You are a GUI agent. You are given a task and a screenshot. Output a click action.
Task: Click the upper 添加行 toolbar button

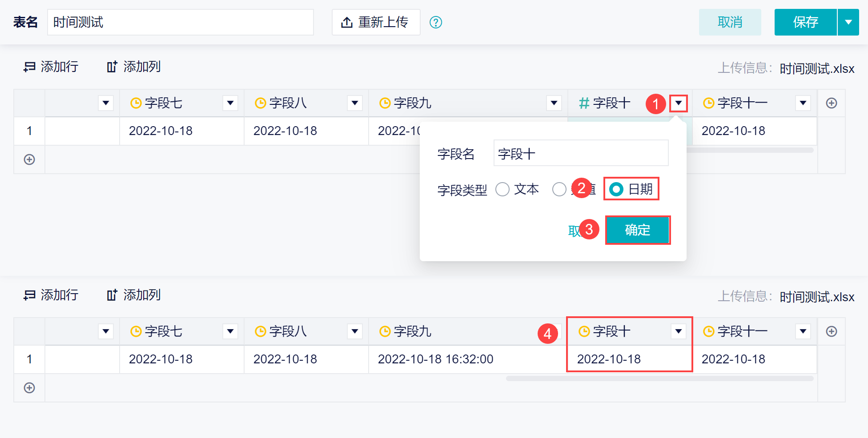click(x=51, y=67)
